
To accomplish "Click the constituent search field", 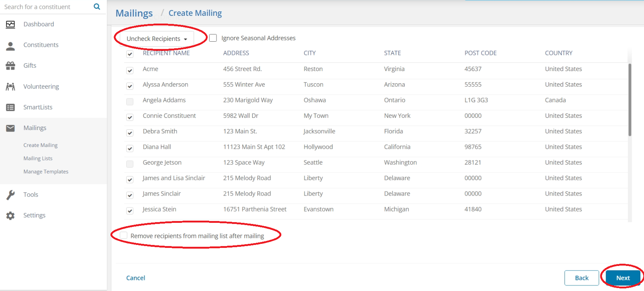I will [x=46, y=7].
